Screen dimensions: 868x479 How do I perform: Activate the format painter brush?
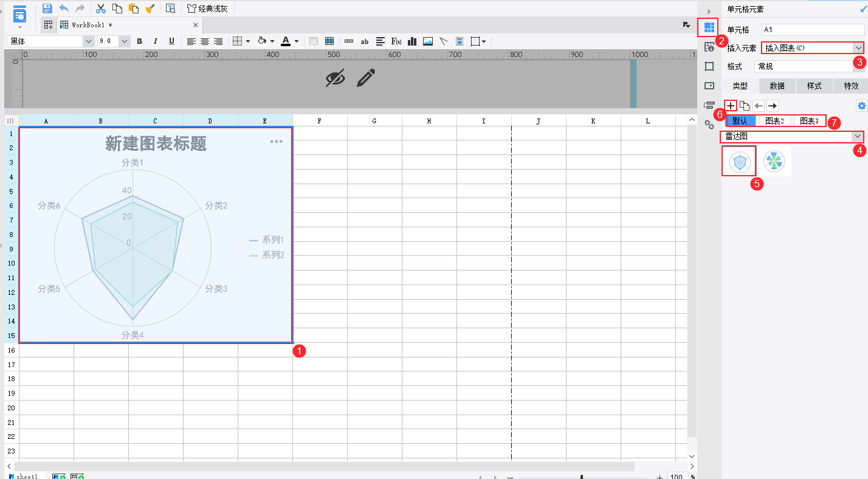point(150,9)
